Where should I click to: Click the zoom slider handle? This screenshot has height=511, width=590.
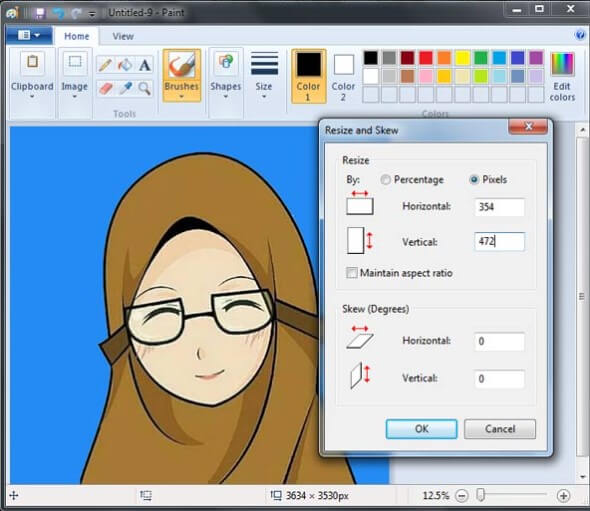click(481, 495)
